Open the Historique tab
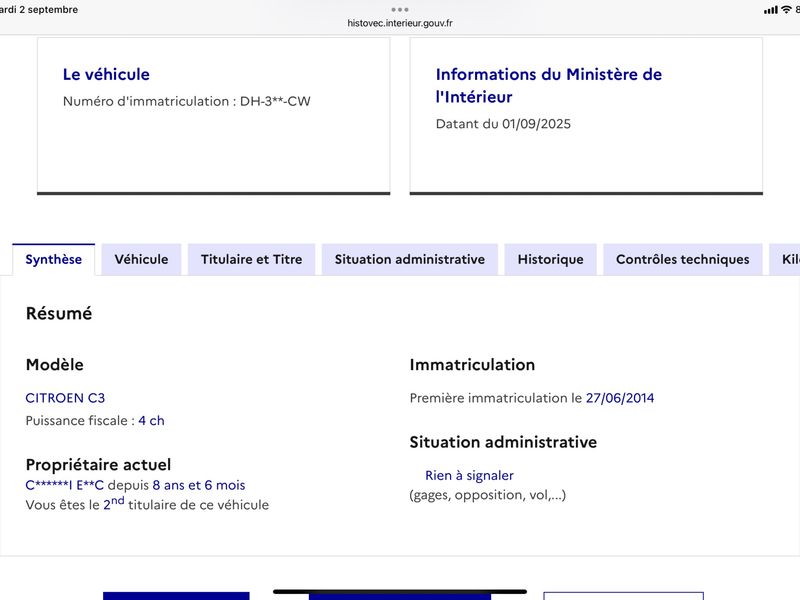800x600 pixels. pyautogui.click(x=550, y=259)
